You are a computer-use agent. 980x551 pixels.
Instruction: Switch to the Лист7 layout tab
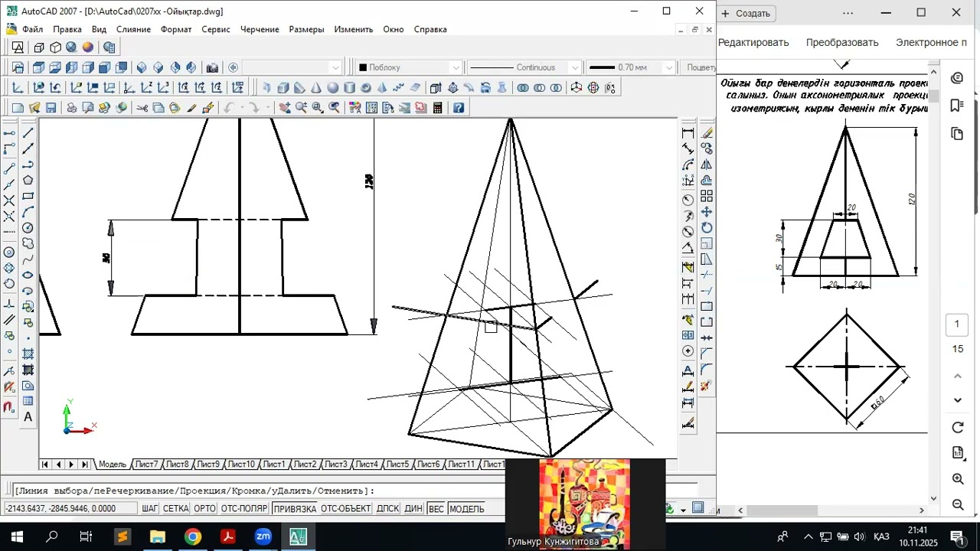click(x=146, y=465)
